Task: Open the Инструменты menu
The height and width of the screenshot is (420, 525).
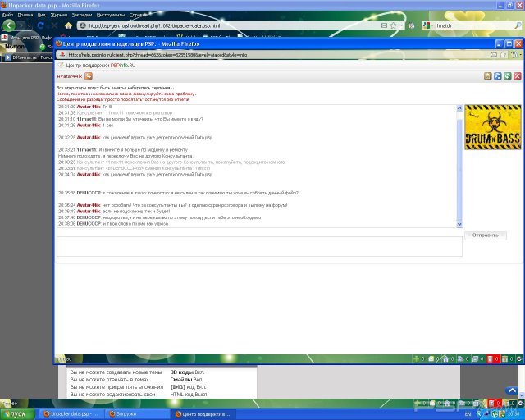Action: click(x=111, y=14)
